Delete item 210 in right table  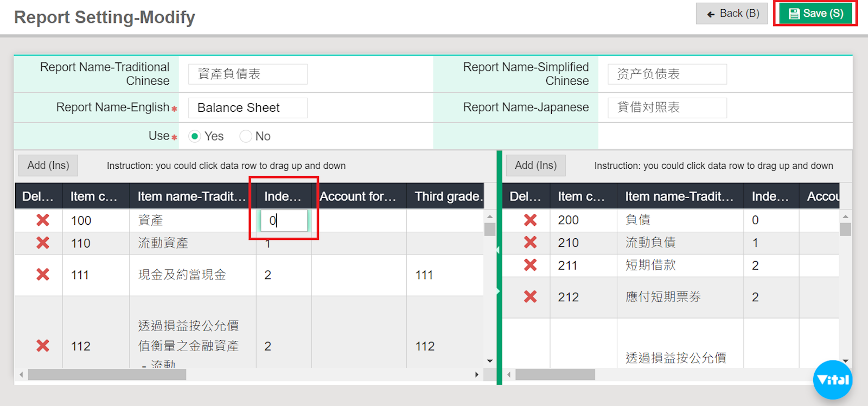(x=530, y=243)
